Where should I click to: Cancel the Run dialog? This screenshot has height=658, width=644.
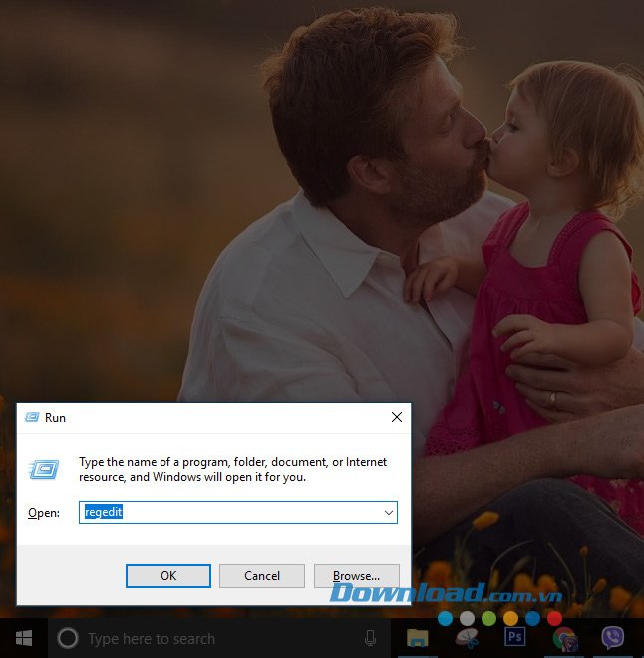(262, 575)
